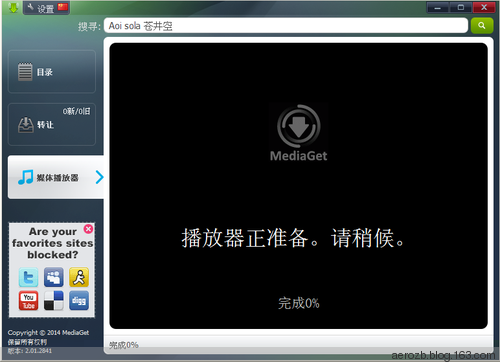Click the Chinese flag language icon
The image size is (500, 362).
(63, 7)
